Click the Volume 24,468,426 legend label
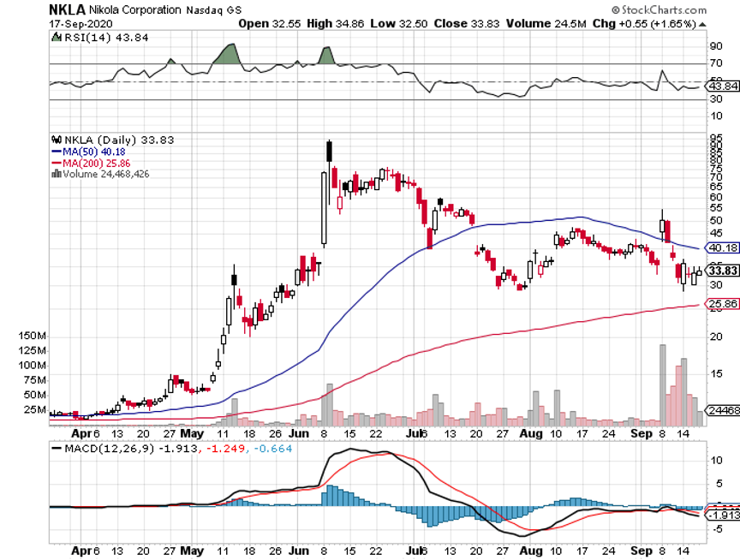Viewport: 740px width, 560px height. click(105, 174)
